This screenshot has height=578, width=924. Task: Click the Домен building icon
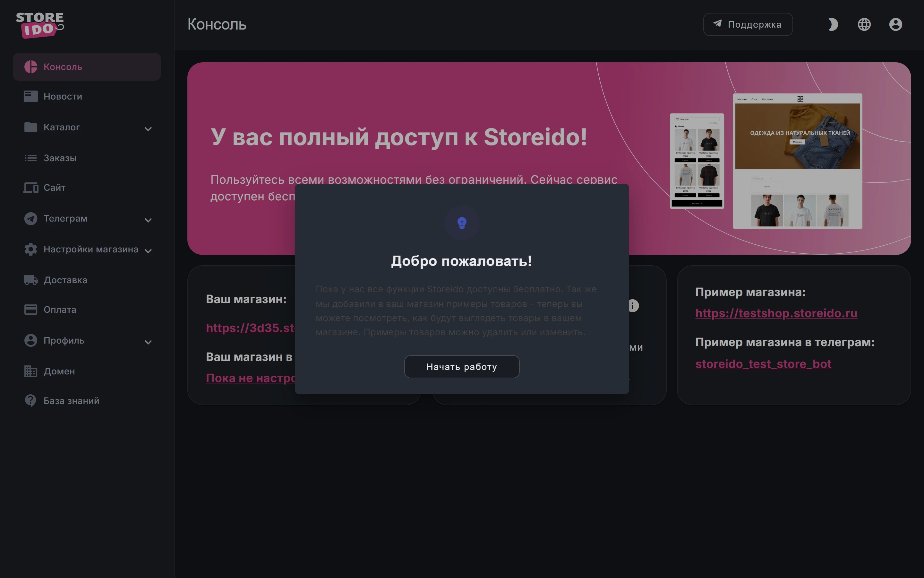[x=31, y=371]
